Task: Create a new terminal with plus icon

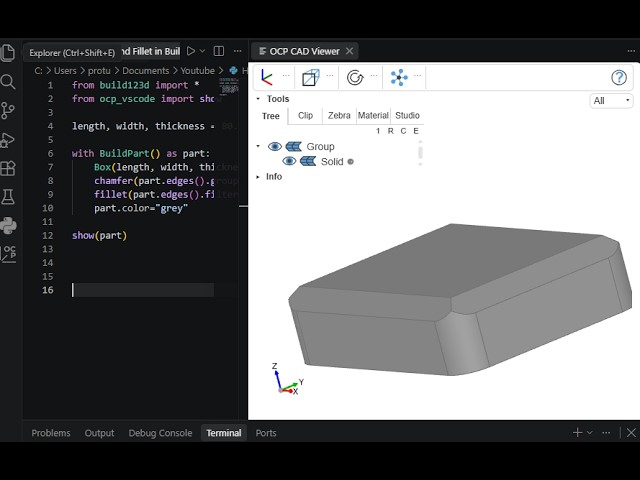Action: point(577,433)
